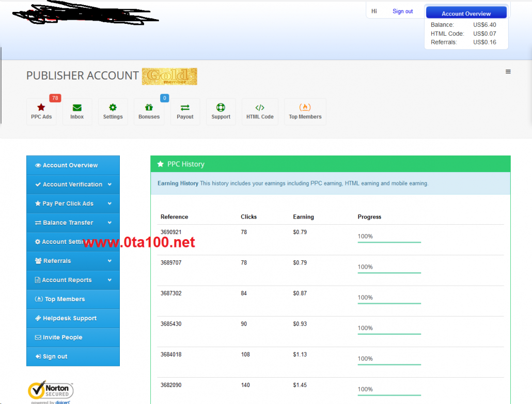Open the Inbox envelope icon
Image resolution: width=532 pixels, height=404 pixels.
point(77,108)
